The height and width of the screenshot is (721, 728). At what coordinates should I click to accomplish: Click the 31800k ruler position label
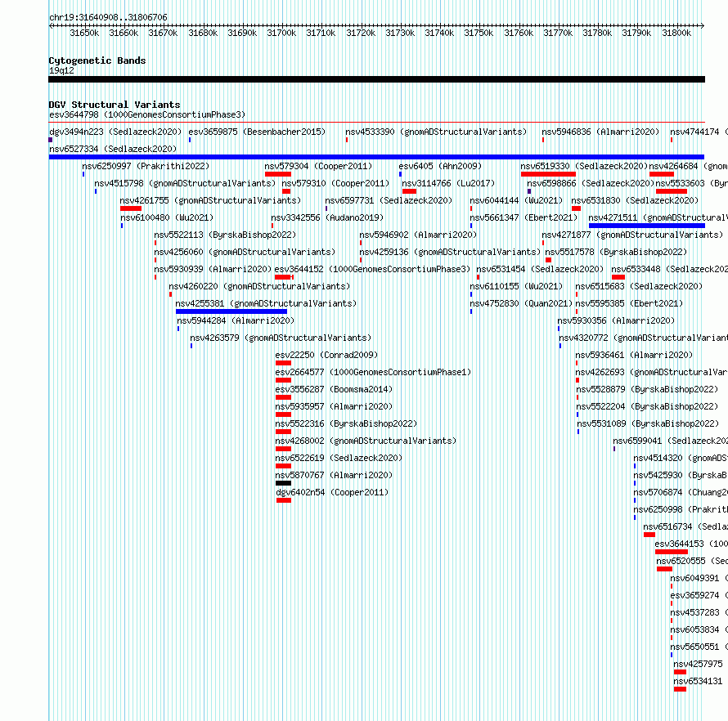pos(676,33)
